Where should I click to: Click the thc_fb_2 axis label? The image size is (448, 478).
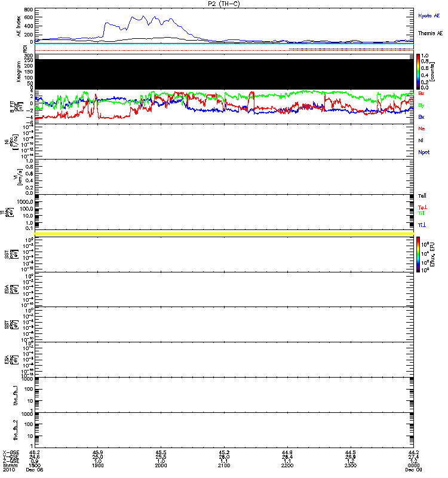(16, 430)
